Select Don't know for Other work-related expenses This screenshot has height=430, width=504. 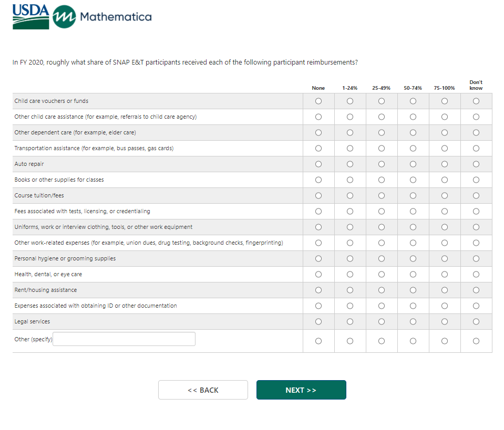tap(476, 243)
